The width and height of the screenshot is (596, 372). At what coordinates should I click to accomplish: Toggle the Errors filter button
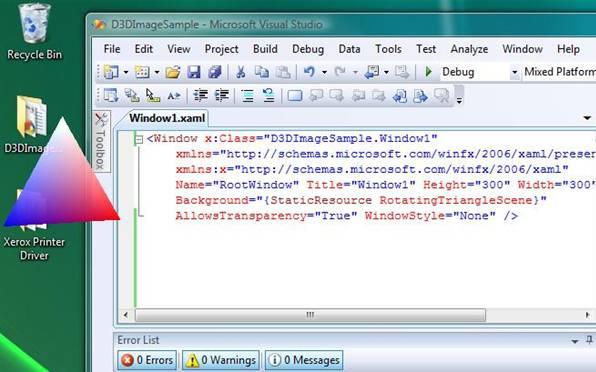(x=147, y=360)
